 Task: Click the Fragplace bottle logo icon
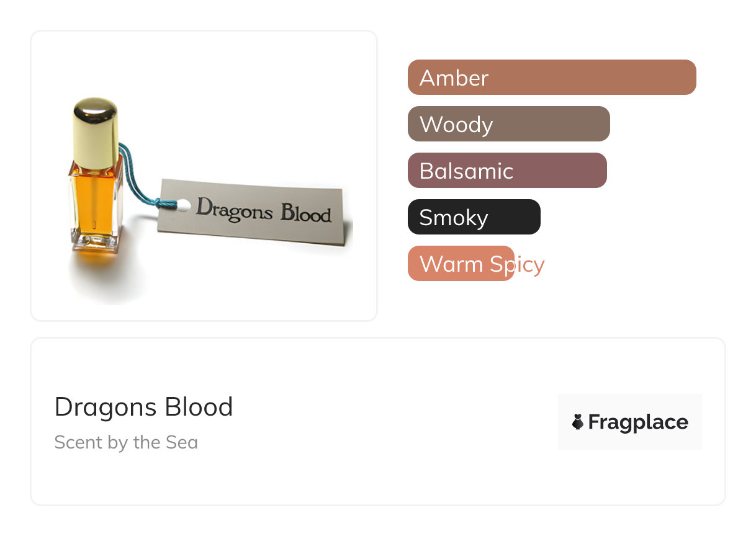pyautogui.click(x=578, y=422)
